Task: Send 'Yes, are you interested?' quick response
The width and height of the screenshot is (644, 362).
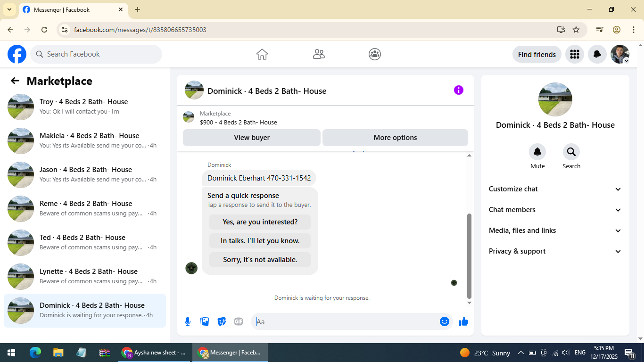Action: click(260, 222)
